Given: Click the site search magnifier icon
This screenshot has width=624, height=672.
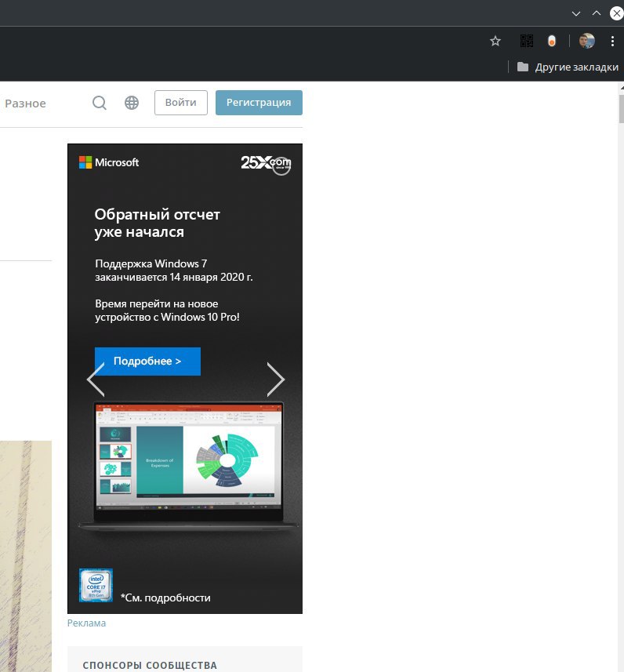Looking at the screenshot, I should [100, 103].
